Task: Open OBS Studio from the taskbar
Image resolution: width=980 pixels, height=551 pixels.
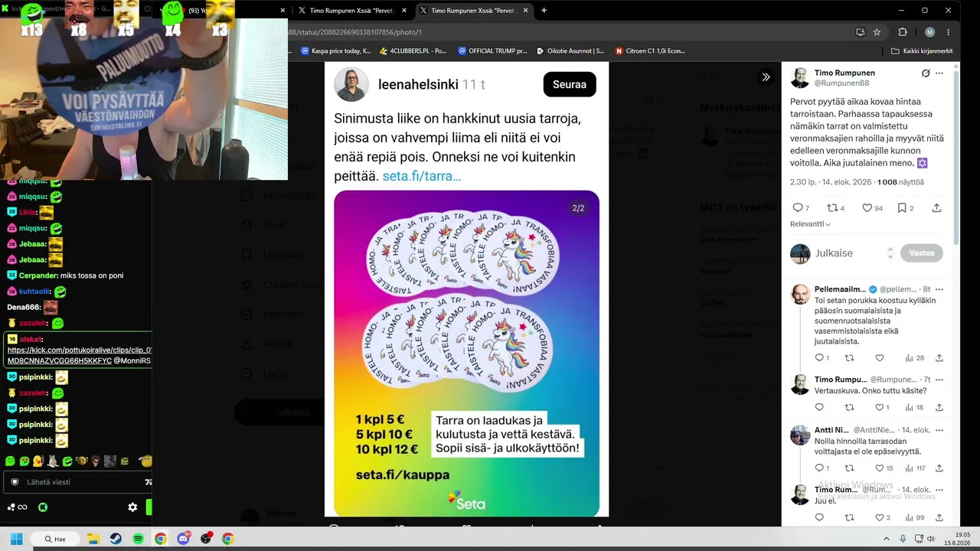Action: [x=205, y=539]
